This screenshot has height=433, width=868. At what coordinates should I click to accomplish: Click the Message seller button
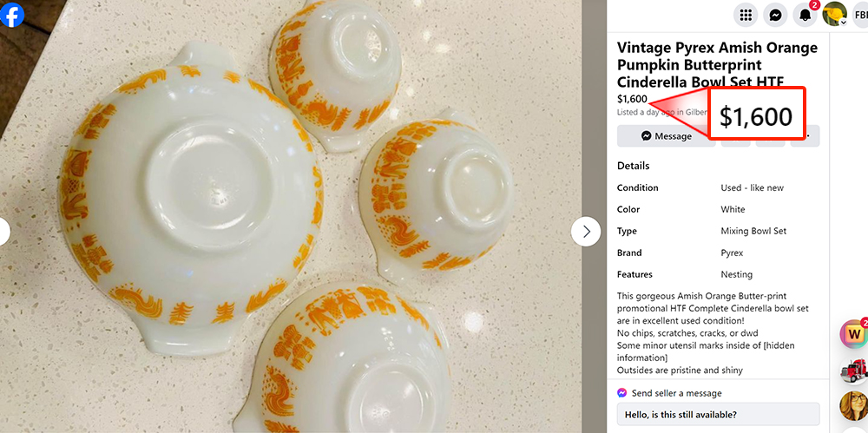(666, 136)
